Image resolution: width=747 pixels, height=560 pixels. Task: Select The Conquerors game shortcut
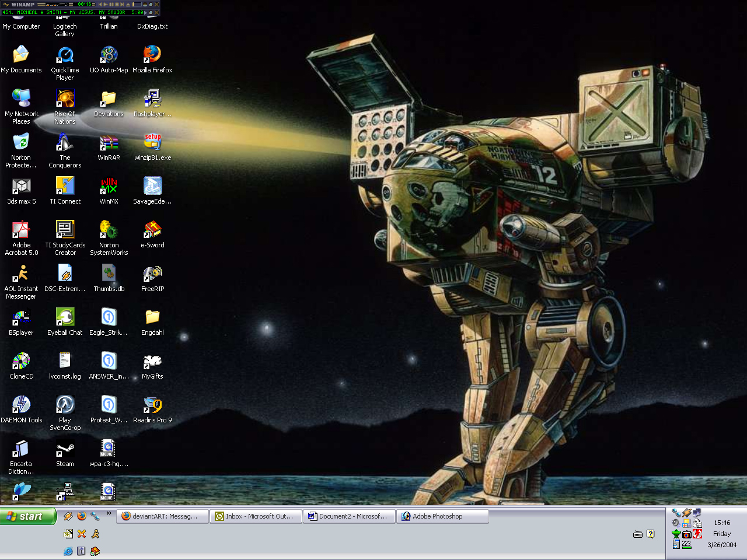click(x=65, y=150)
